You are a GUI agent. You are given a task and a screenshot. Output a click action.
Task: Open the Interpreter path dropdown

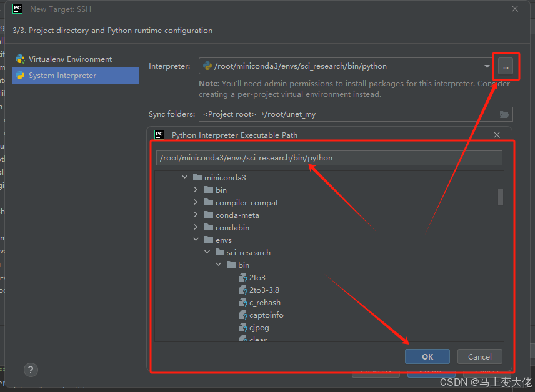[488, 65]
